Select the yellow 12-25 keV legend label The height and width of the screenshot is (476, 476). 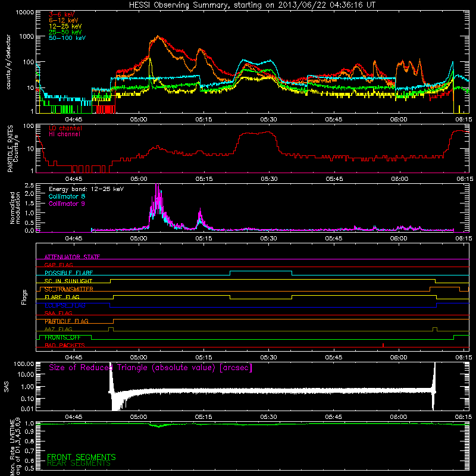click(x=65, y=26)
